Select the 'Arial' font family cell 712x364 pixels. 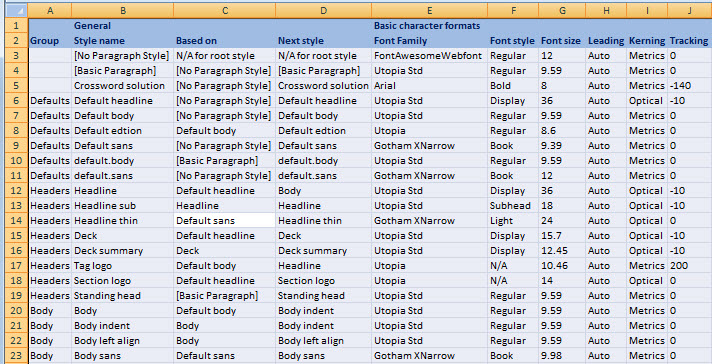429,85
